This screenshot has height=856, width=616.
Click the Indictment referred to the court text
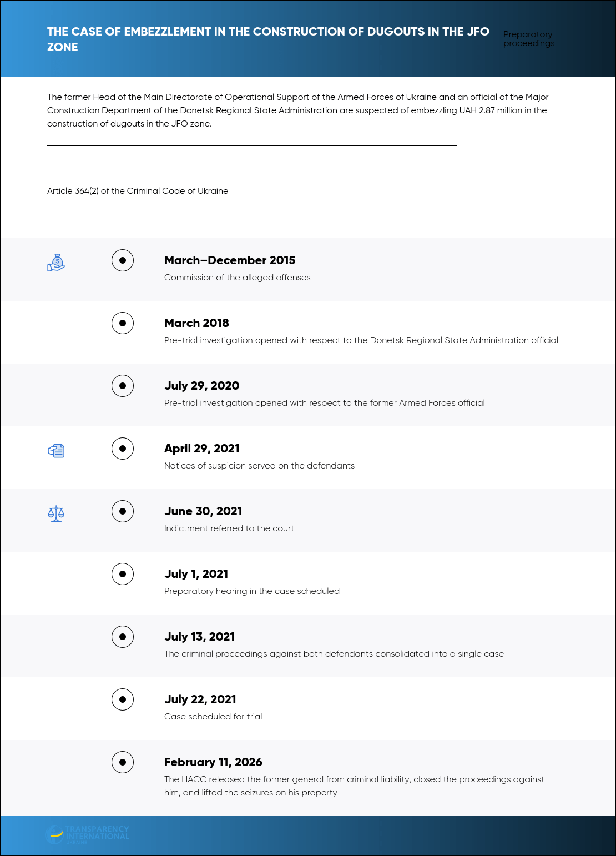[229, 528]
